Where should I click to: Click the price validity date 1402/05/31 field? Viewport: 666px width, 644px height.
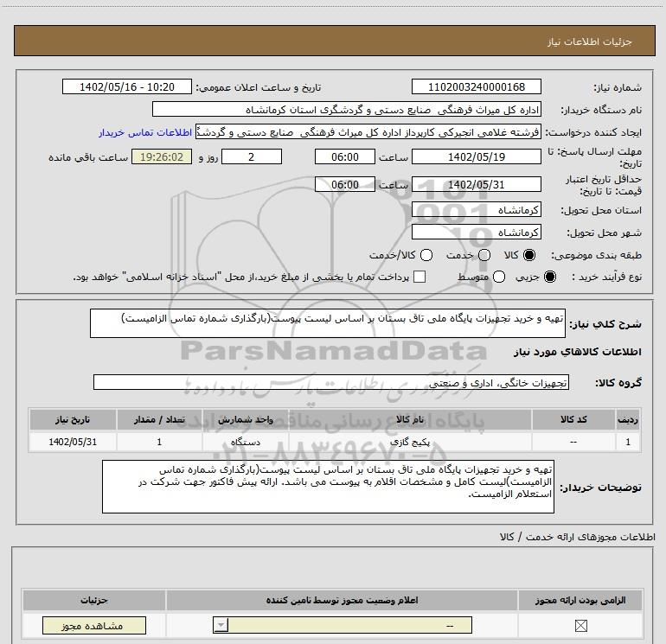(x=476, y=184)
